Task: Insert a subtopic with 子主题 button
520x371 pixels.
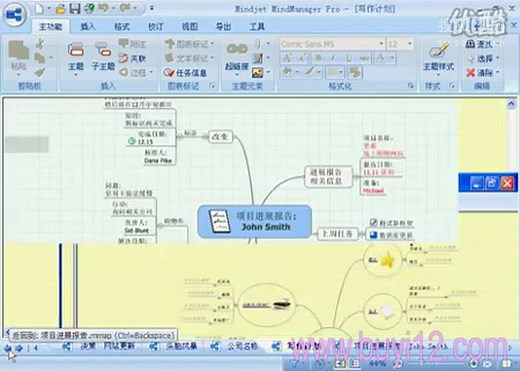Action: coord(103,57)
